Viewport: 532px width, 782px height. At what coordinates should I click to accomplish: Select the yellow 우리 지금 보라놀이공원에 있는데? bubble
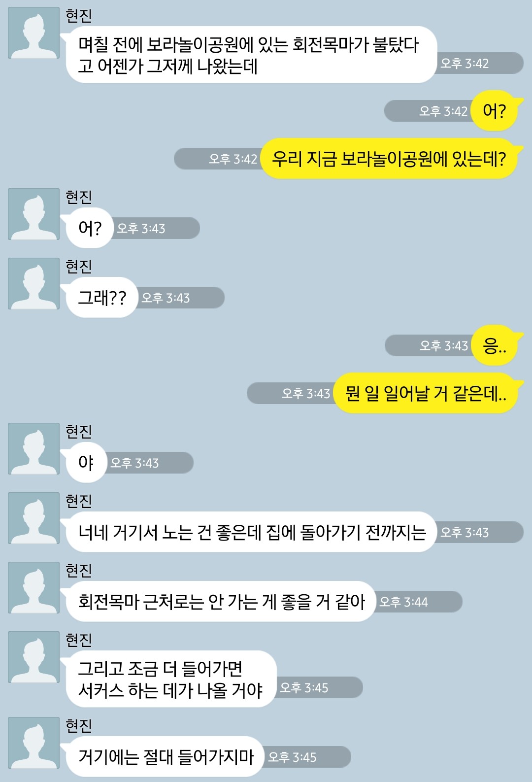tap(389, 159)
